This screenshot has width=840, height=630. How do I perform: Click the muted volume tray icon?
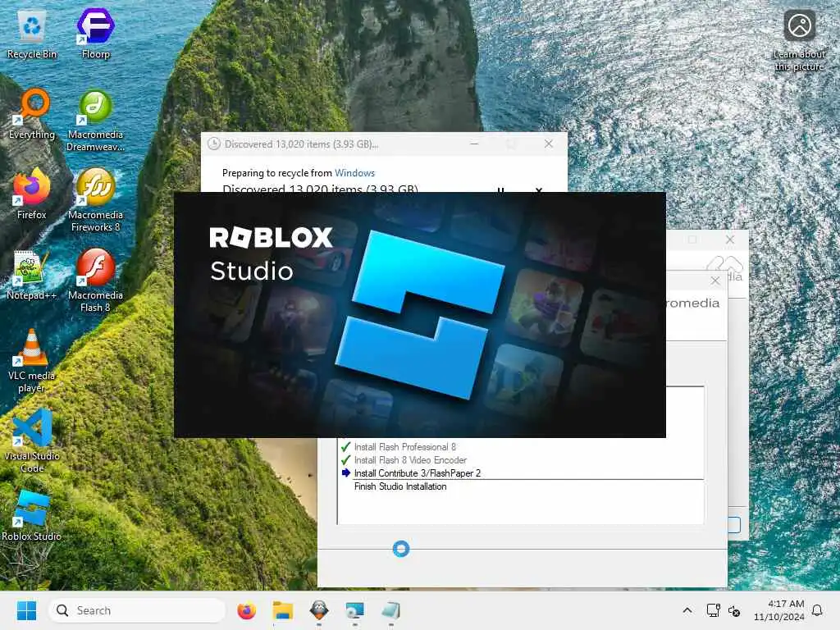click(734, 610)
